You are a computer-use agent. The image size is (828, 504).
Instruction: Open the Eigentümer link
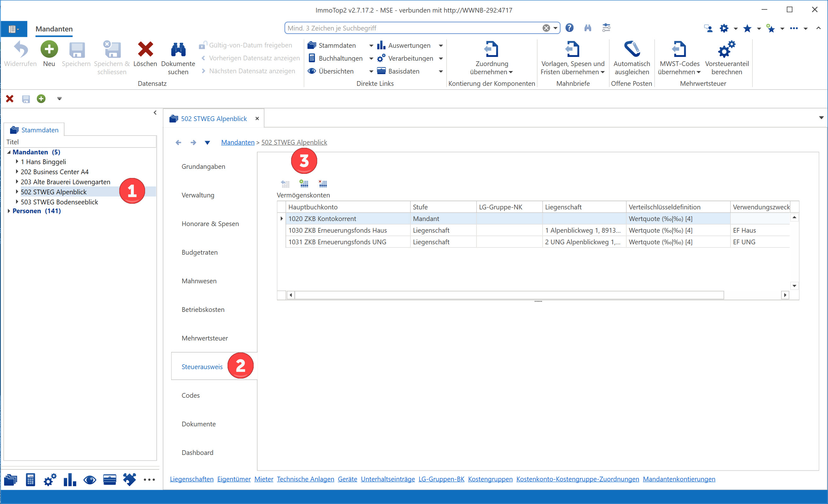tap(234, 479)
